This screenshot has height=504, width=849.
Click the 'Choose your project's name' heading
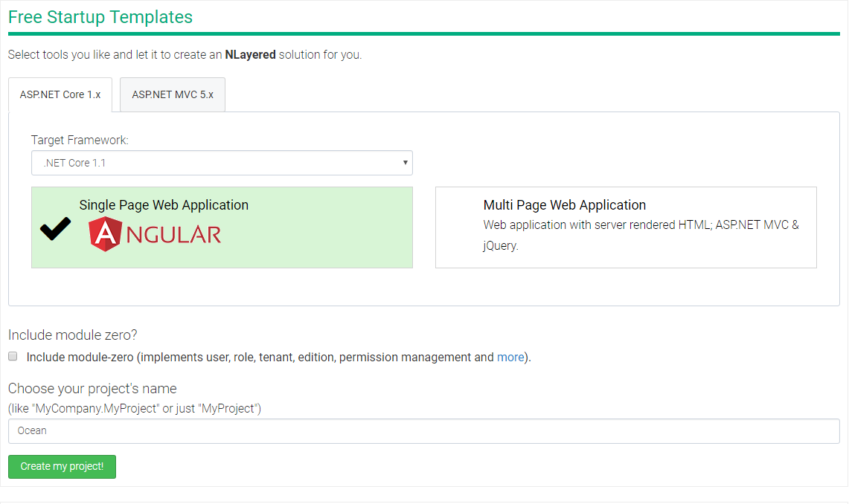pyautogui.click(x=92, y=389)
